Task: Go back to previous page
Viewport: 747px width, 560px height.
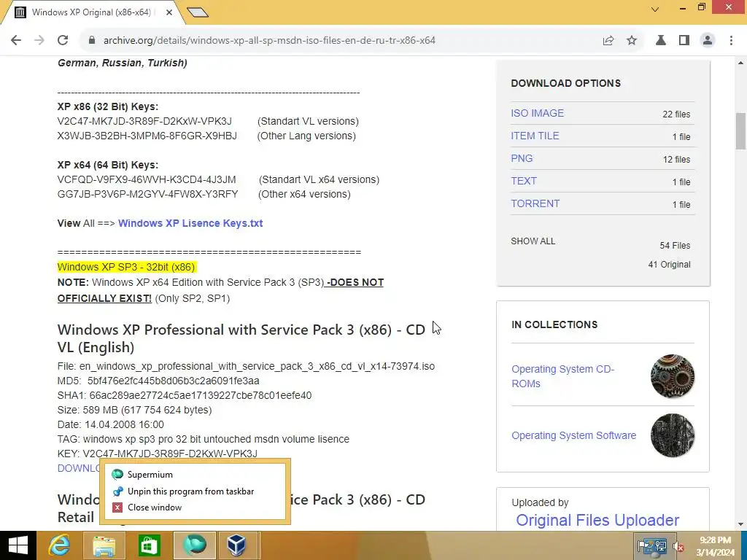Action: pos(16,41)
